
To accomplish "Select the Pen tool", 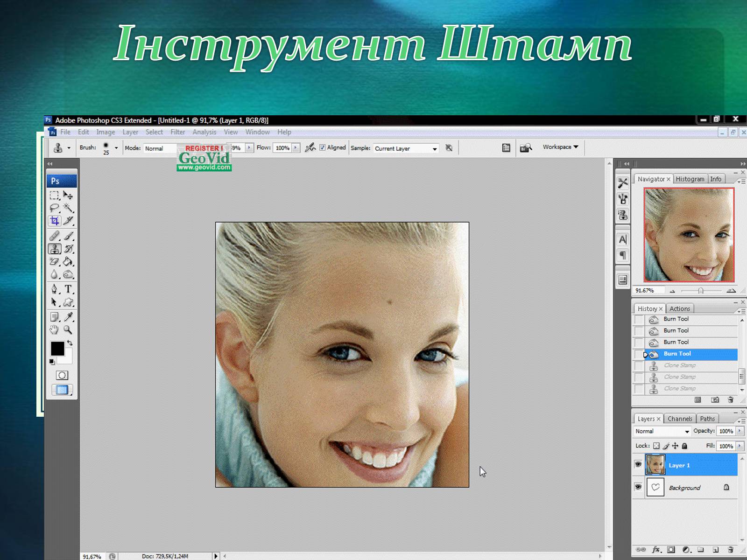I will tap(55, 289).
